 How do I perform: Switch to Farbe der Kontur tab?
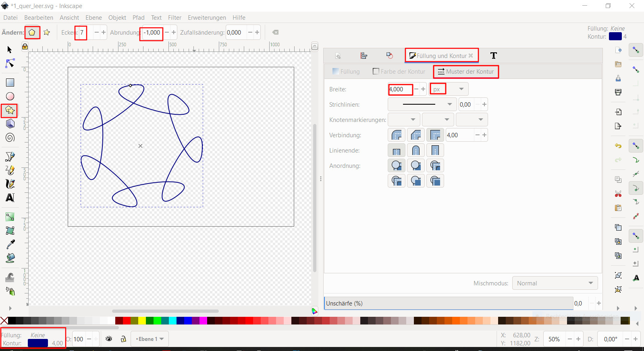(399, 71)
